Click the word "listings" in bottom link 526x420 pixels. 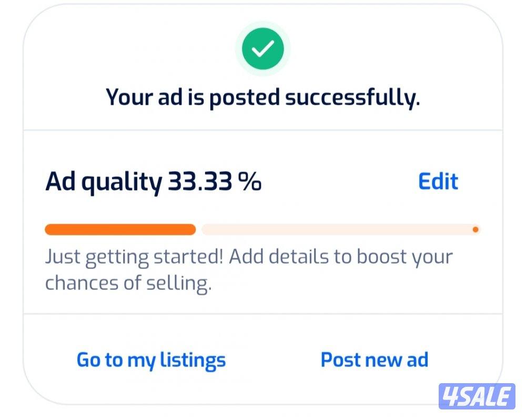193,360
